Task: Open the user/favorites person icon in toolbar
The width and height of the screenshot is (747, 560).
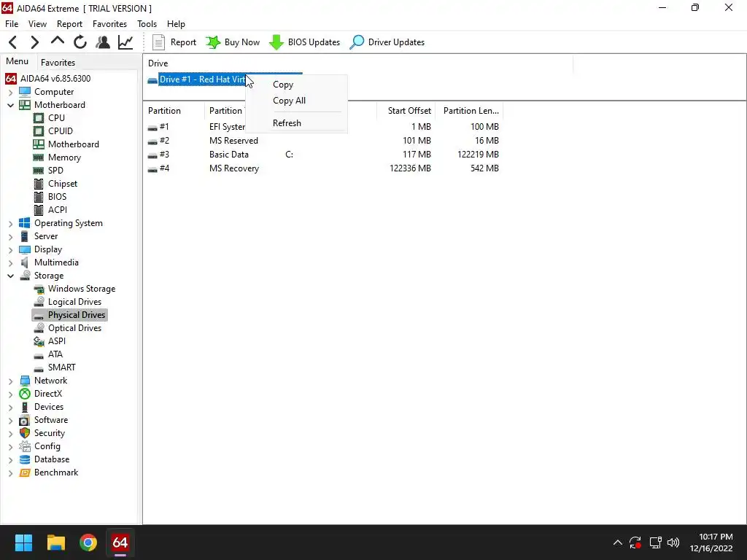Action: tap(102, 42)
